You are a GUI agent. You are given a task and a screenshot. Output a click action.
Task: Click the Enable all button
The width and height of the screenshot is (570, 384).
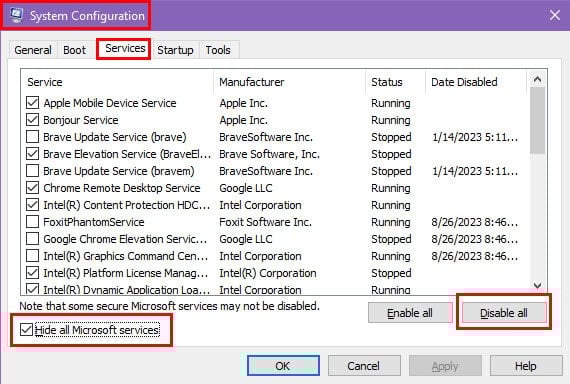pos(410,313)
